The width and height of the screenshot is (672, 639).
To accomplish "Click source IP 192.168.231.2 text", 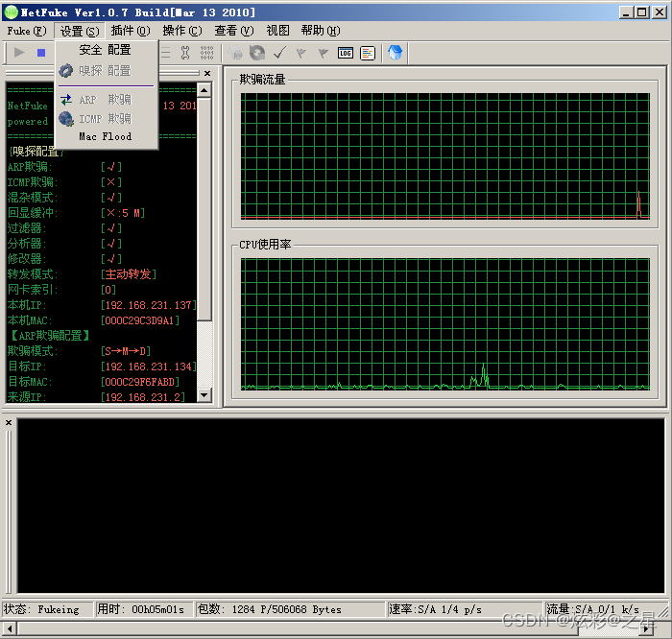I will click(x=143, y=397).
